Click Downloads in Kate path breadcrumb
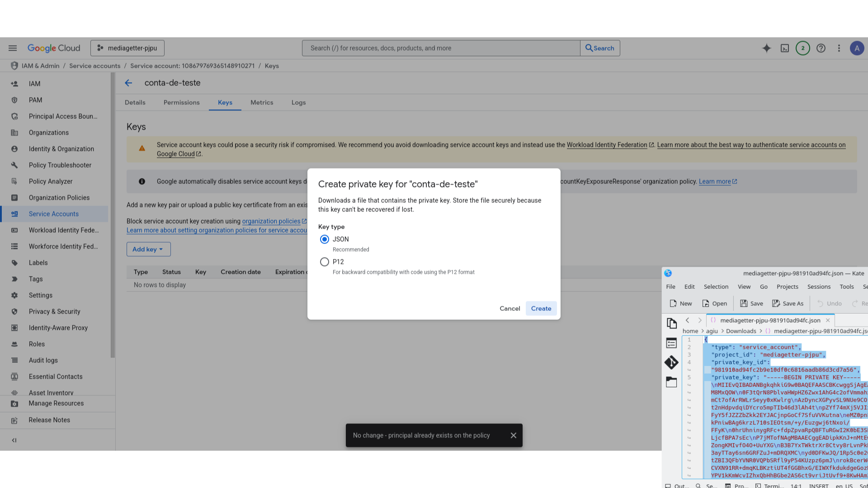 [741, 331]
